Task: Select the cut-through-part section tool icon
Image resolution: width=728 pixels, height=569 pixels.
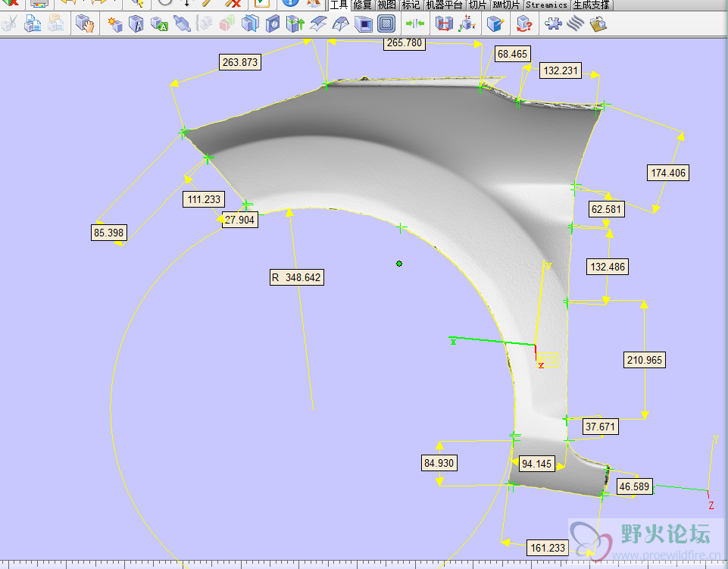Action: (250, 23)
